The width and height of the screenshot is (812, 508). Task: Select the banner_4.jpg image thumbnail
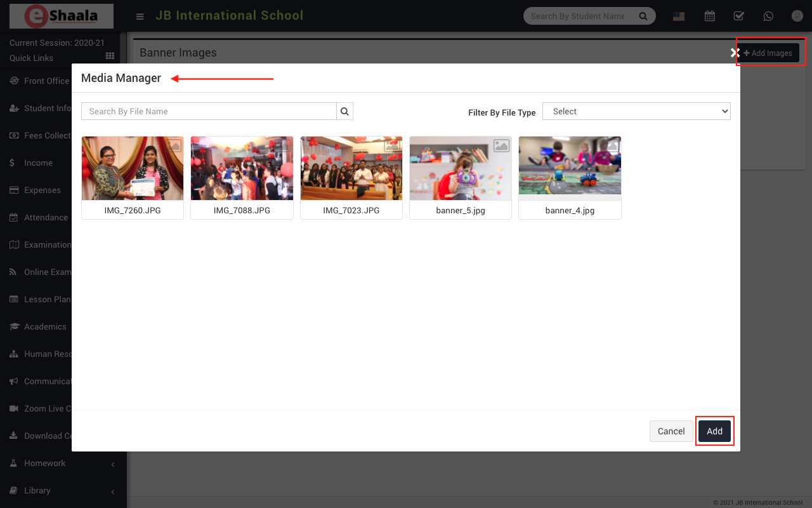570,168
